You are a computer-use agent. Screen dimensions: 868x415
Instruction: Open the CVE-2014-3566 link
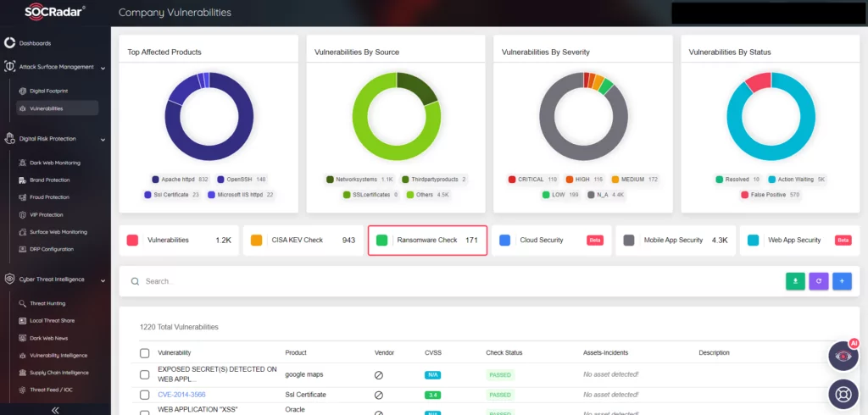point(181,395)
